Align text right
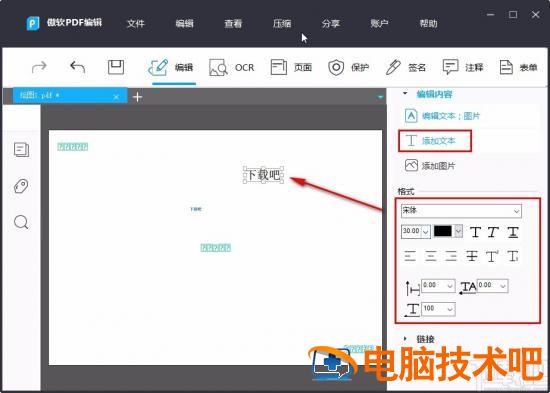 tap(451, 257)
